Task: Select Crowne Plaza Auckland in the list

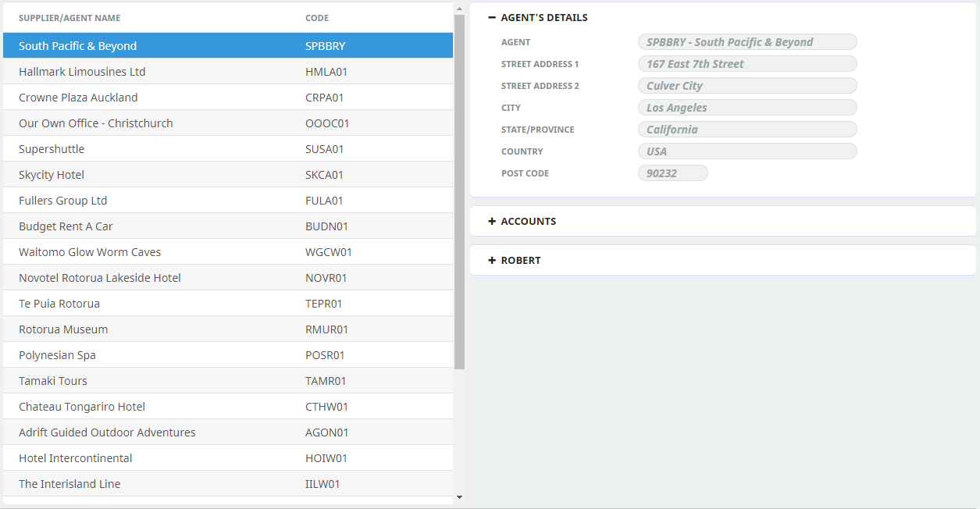Action: point(78,98)
